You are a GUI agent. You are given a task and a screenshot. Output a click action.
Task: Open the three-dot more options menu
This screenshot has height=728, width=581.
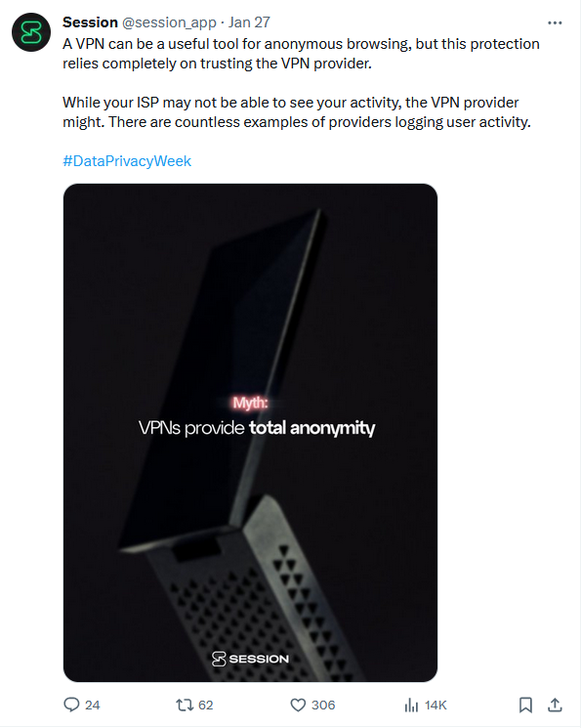pos(555,22)
